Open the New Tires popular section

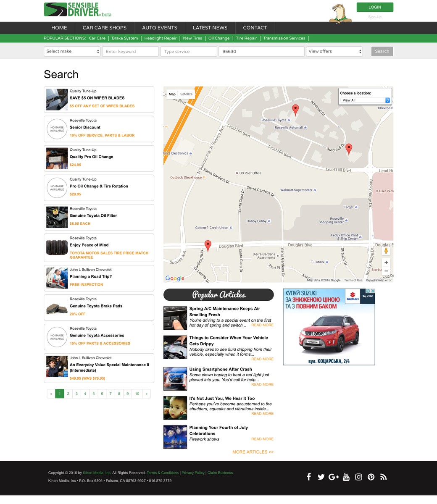(192, 38)
